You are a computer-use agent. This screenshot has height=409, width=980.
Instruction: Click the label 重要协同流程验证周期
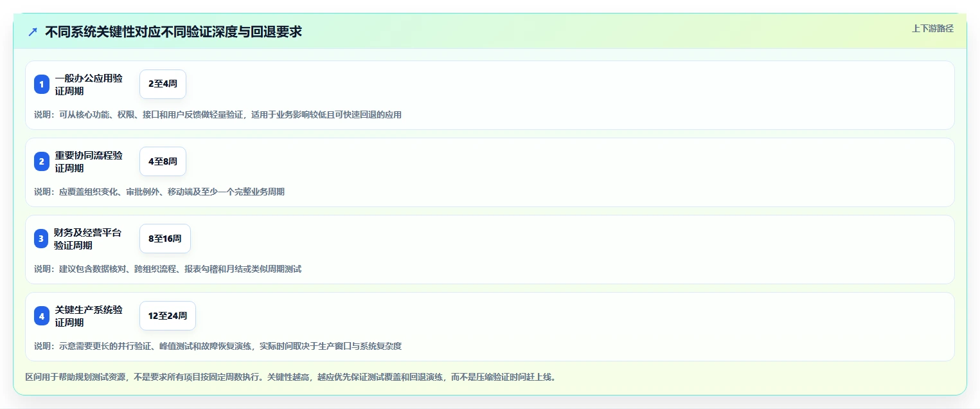click(x=89, y=161)
